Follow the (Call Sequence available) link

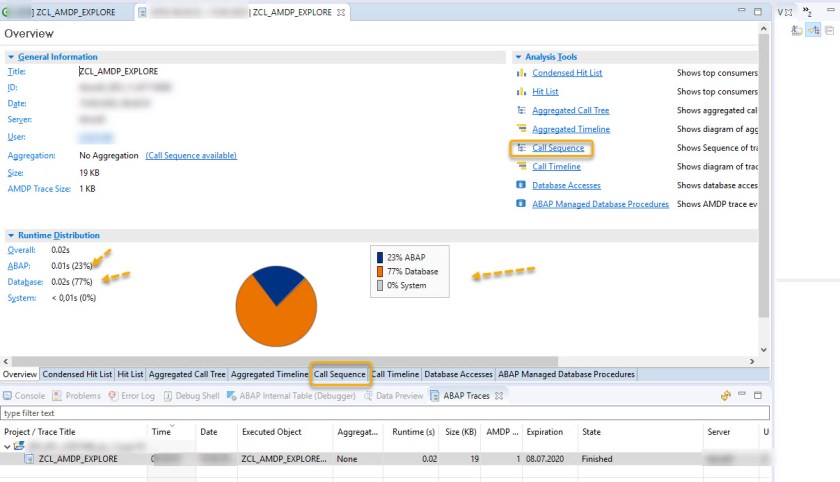pyautogui.click(x=191, y=155)
